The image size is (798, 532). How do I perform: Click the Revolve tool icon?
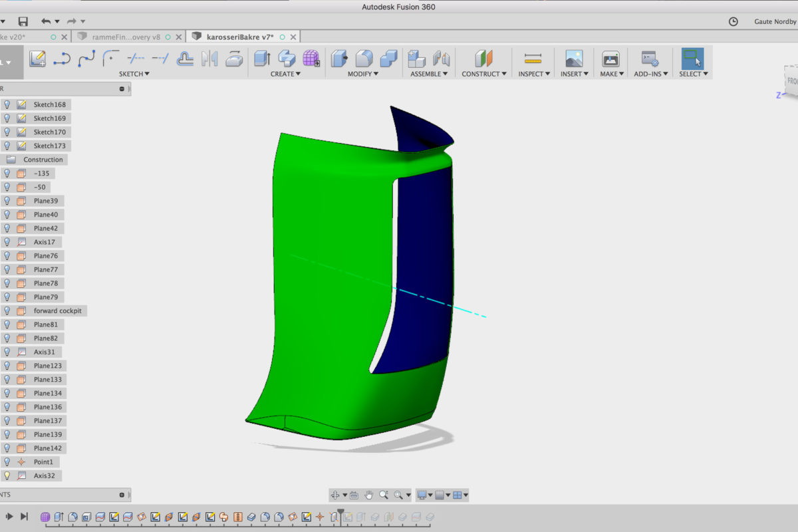287,59
